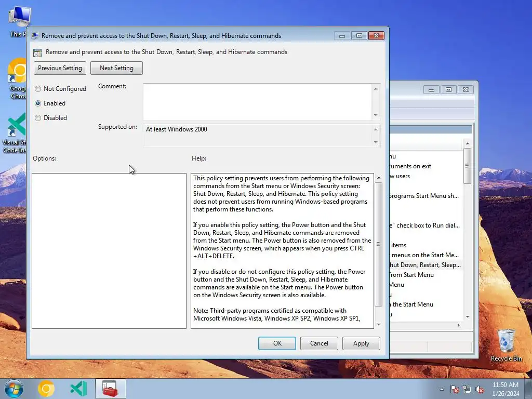
Task: Click Help text scroll down arrow
Action: (379, 324)
